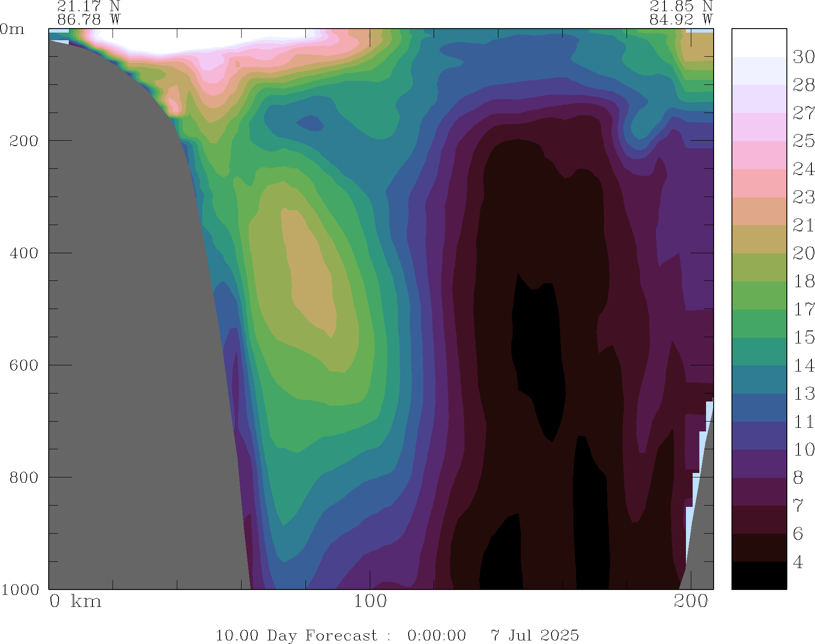815x644 pixels.
Task: Click the 0m surface depth label
Action: (12, 29)
